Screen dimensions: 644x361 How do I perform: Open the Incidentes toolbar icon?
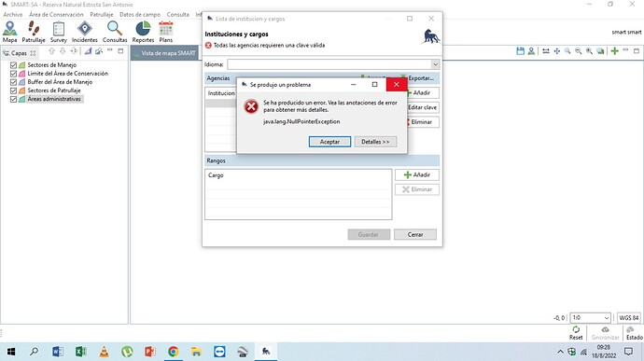85,32
